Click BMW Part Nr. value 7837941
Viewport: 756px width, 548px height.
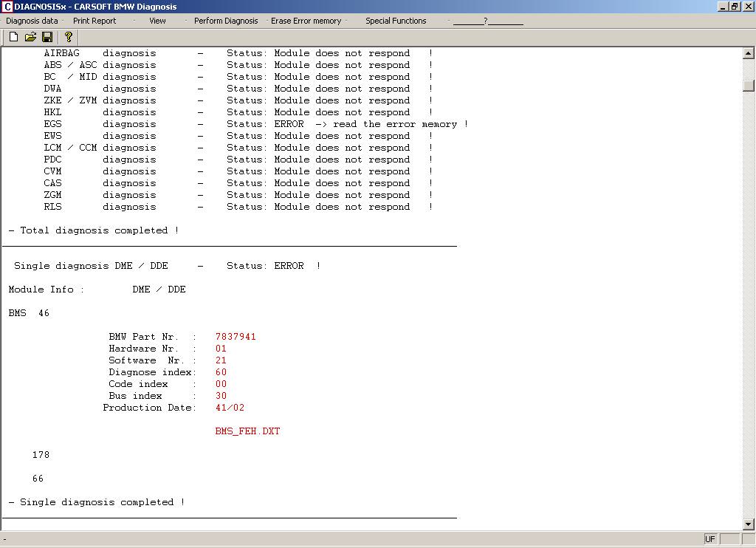tap(236, 337)
